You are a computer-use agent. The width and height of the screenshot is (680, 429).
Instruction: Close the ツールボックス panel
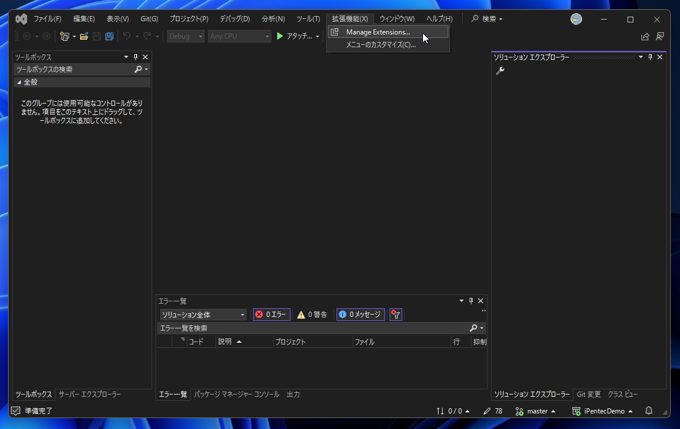(145, 57)
